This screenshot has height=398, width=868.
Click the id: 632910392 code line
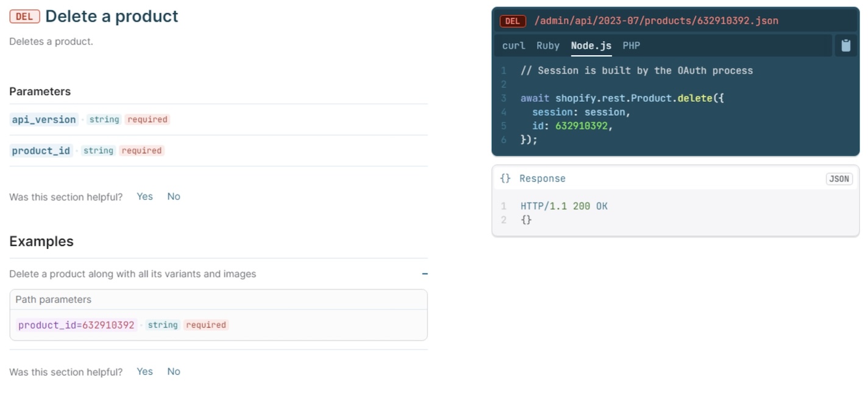coord(572,126)
